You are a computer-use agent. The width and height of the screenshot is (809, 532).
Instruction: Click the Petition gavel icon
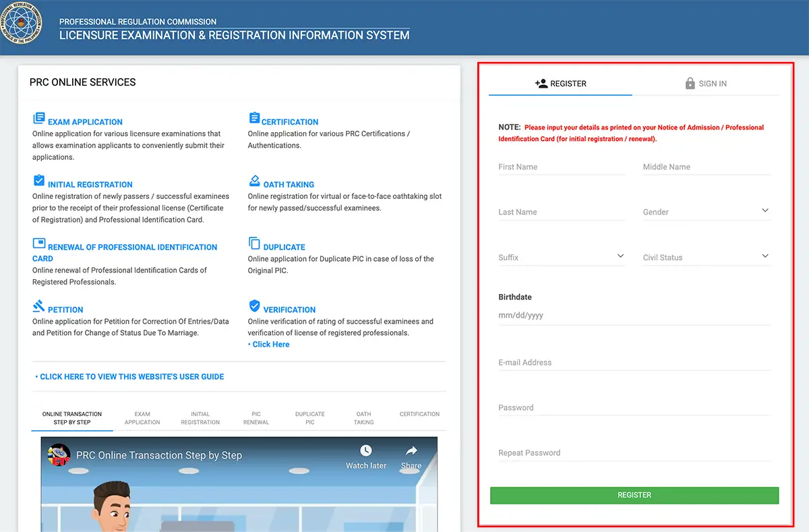tap(39, 306)
